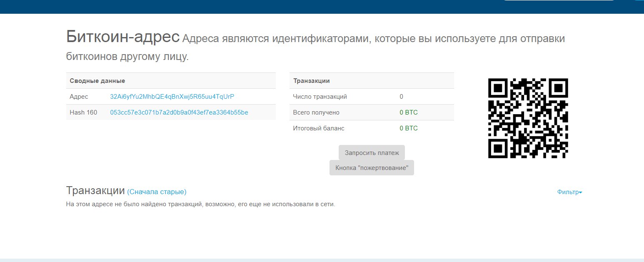Open the bitcoin address link 32Ai6yfYu2MhbQE4qBnXwj5R65uu4TqUrP
644x262 pixels.
tap(172, 97)
